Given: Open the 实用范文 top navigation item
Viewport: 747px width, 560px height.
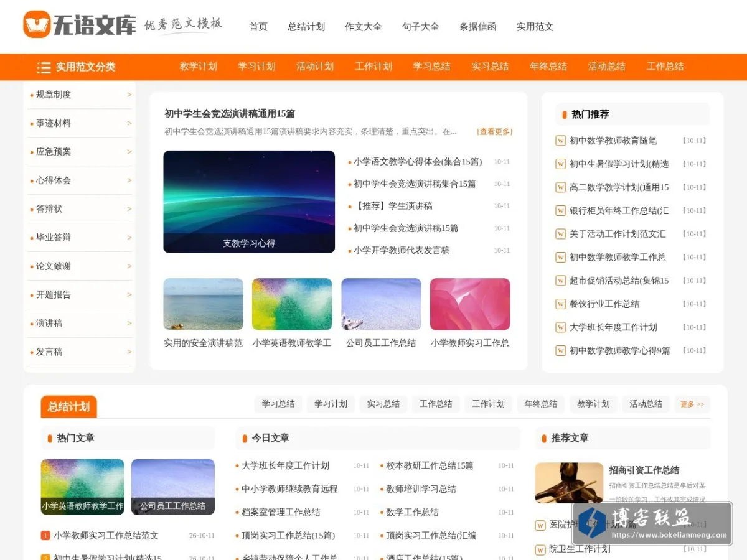Looking at the screenshot, I should point(535,27).
